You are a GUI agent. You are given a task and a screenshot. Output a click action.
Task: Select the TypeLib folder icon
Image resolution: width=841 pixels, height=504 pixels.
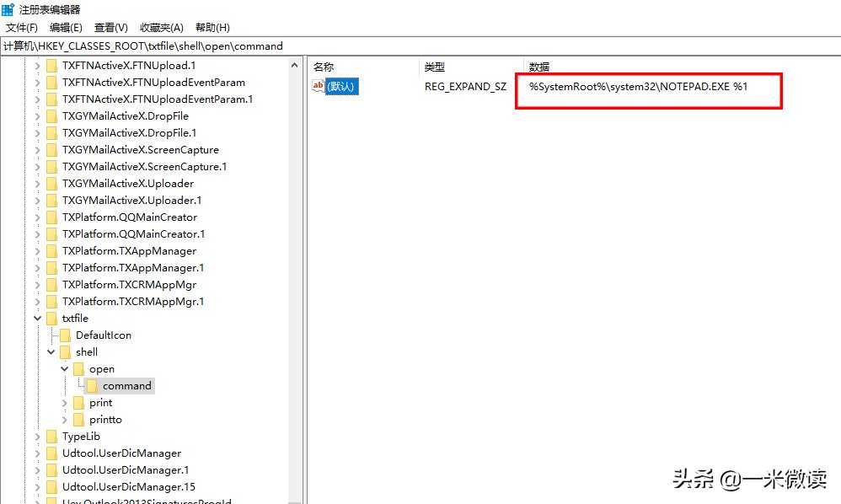51,437
